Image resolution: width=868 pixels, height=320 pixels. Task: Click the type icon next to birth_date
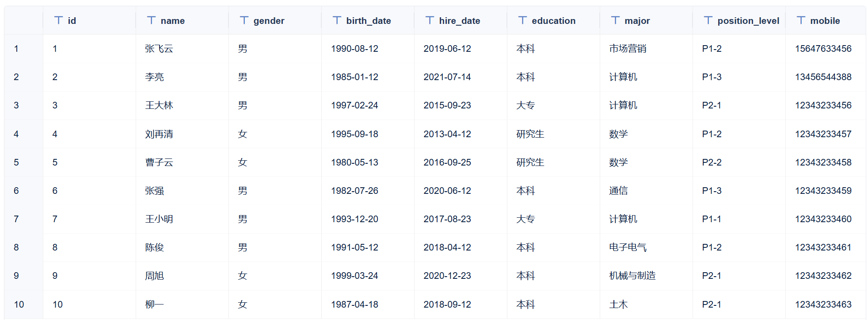pos(337,20)
